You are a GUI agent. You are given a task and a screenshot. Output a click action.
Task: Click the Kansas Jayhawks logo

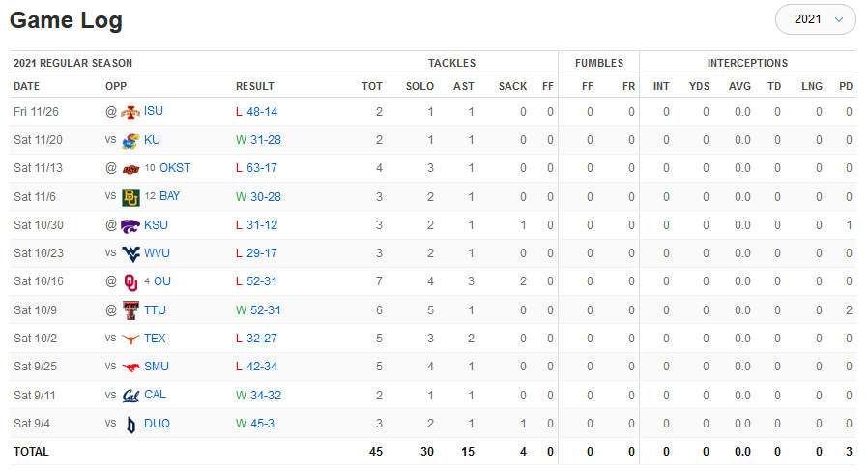[x=130, y=140]
